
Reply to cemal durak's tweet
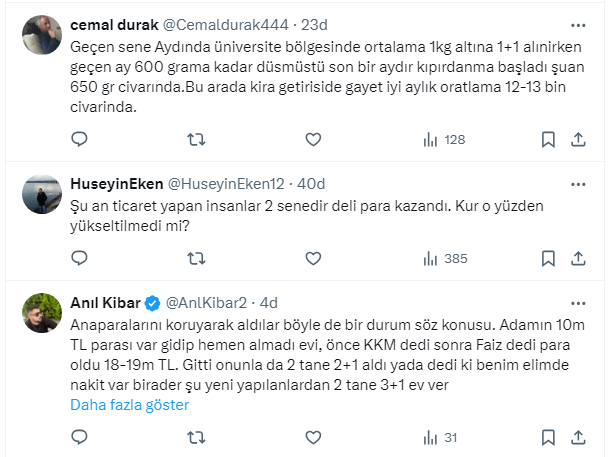pyautogui.click(x=80, y=139)
